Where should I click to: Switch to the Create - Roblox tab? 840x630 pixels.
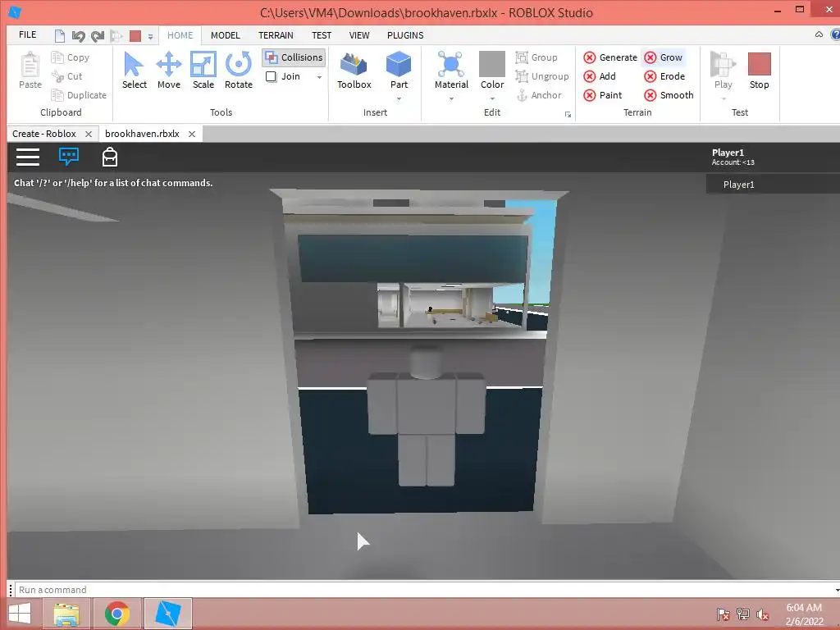pyautogui.click(x=44, y=134)
